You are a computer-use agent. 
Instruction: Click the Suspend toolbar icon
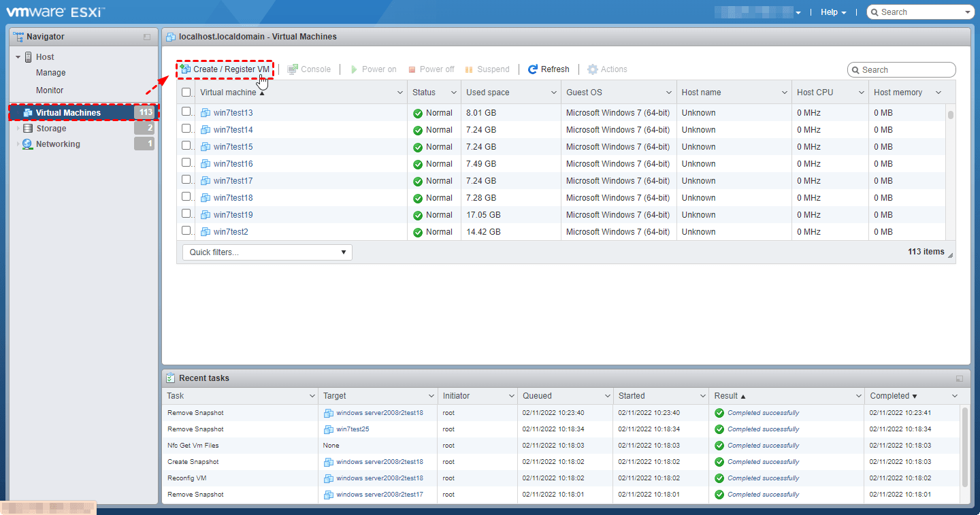pos(469,69)
